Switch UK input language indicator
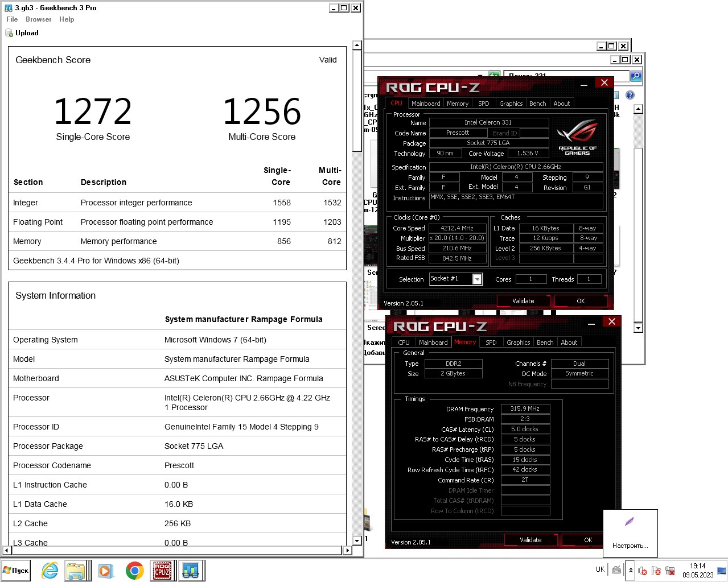This screenshot has width=728, height=582. point(600,569)
